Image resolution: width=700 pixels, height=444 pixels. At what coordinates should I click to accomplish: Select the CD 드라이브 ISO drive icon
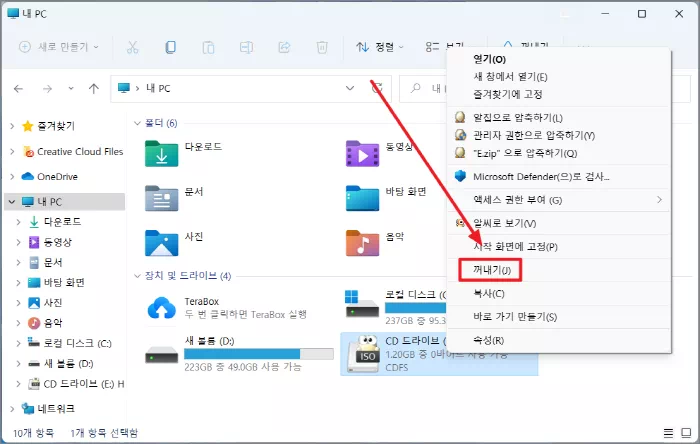point(363,354)
